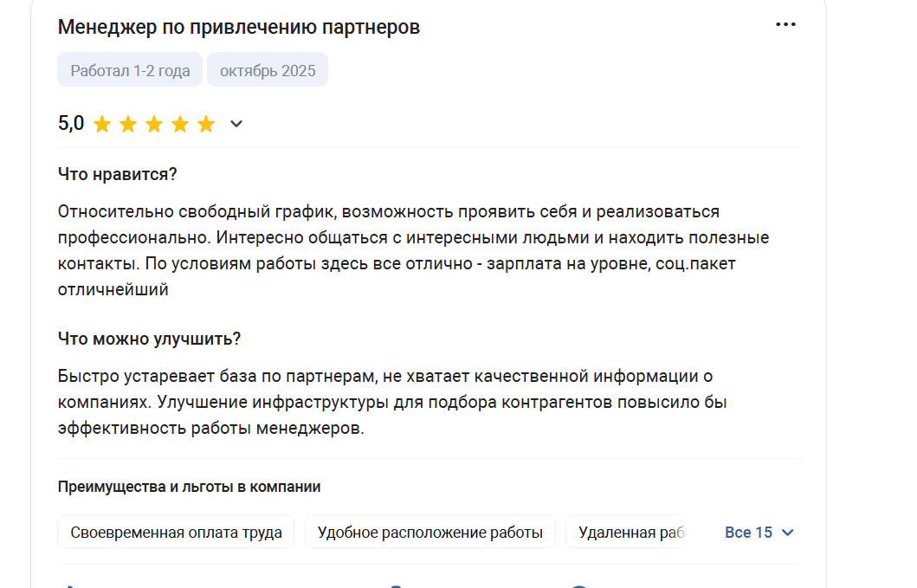Viewport: 917px width, 588px height.
Task: Select "Своевременная оплата труда" benefit chip
Action: tap(176, 533)
